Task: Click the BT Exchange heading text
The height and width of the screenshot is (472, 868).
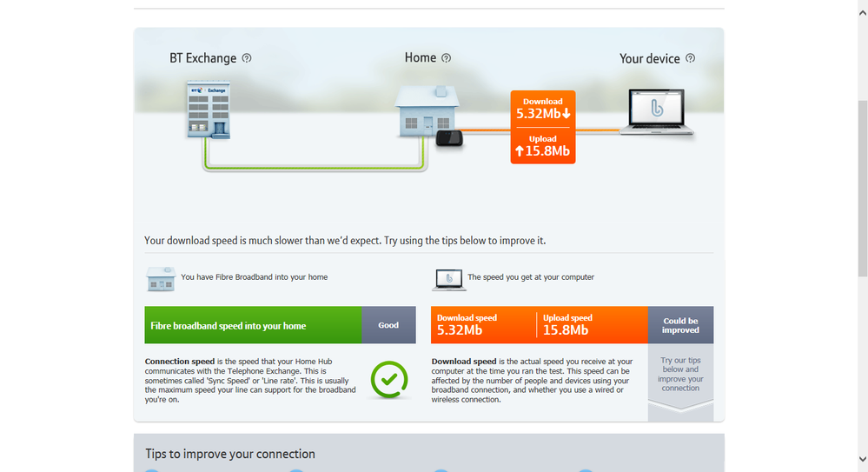Action: point(203,58)
